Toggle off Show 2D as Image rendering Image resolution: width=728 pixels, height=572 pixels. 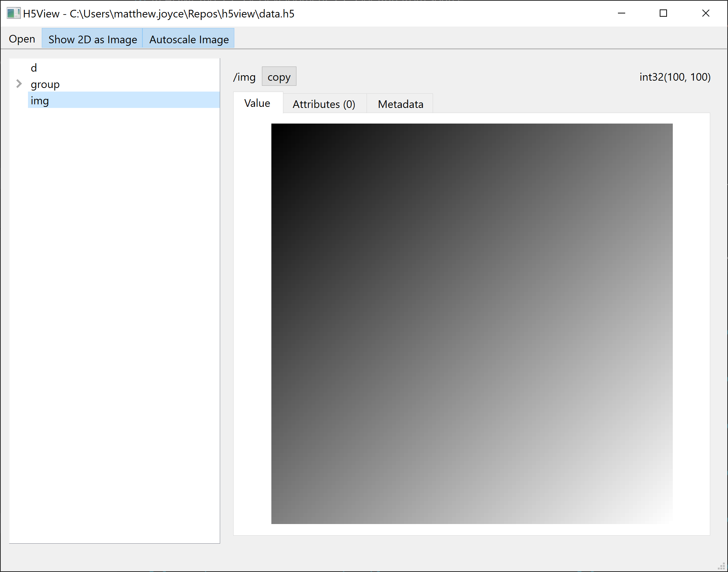point(92,39)
